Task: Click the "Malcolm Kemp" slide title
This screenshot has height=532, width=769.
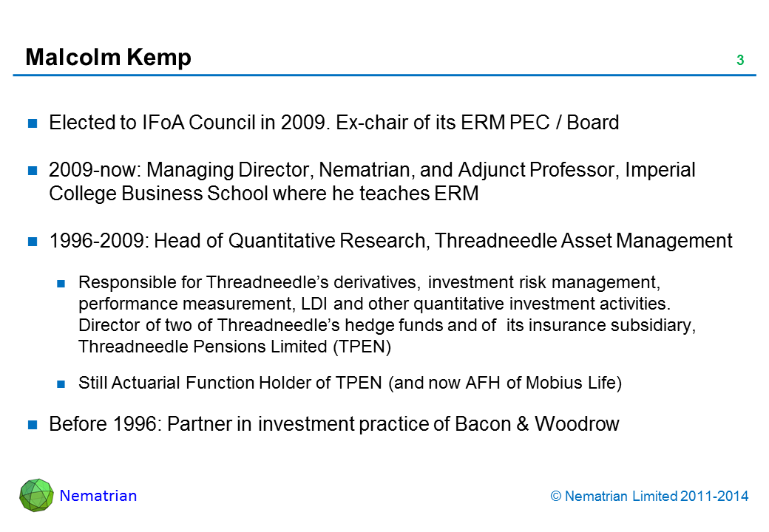Action: coord(108,58)
